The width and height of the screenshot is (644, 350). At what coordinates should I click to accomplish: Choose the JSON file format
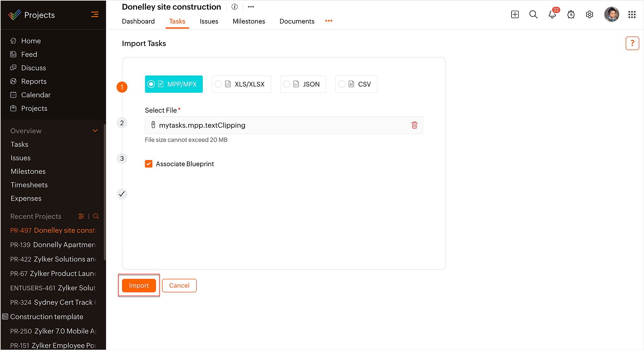click(303, 84)
